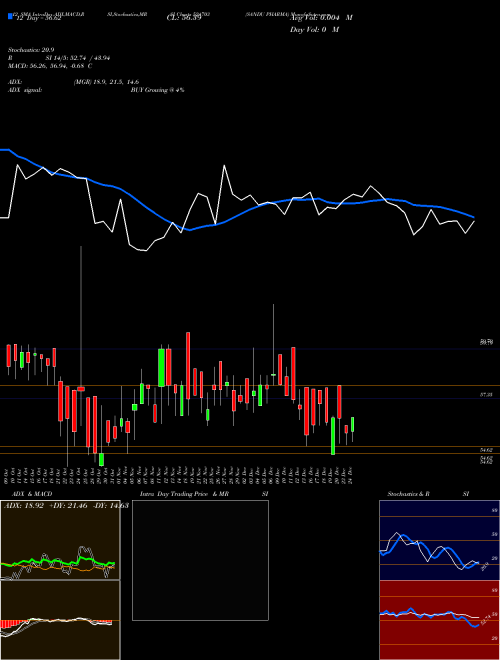The width and height of the screenshot is (500, 660).
Task: Open the MACD histogram mini chart
Action: (60, 620)
